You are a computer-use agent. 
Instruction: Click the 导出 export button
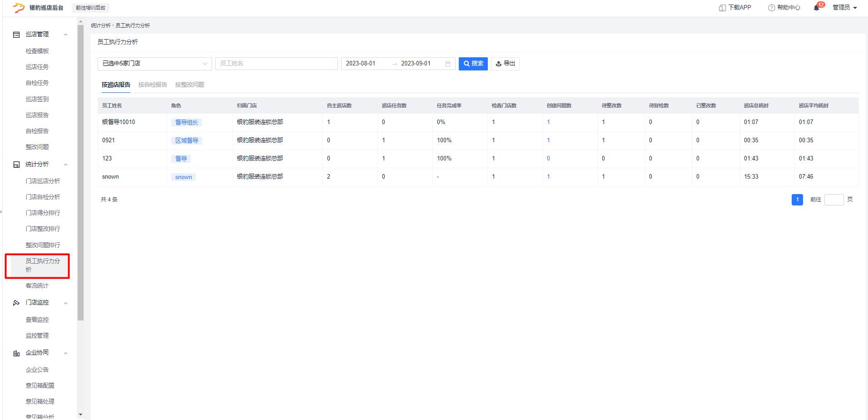click(505, 64)
